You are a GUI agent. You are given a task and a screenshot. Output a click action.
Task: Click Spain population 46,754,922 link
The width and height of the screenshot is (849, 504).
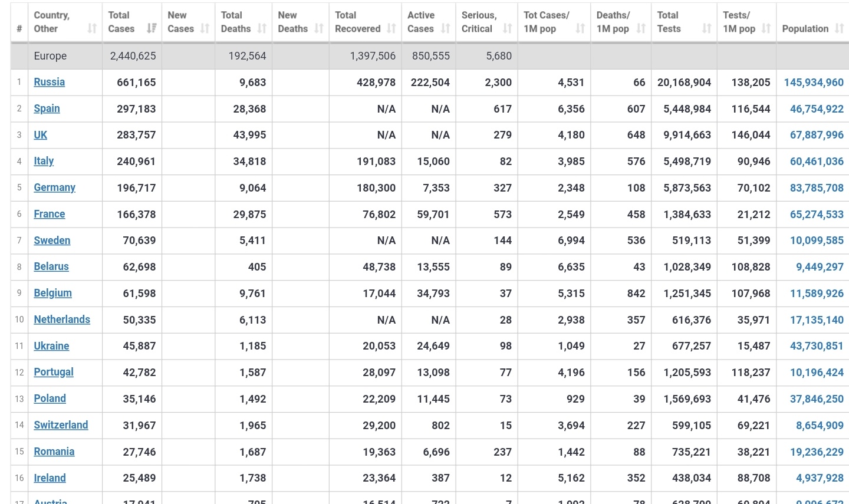pos(817,109)
